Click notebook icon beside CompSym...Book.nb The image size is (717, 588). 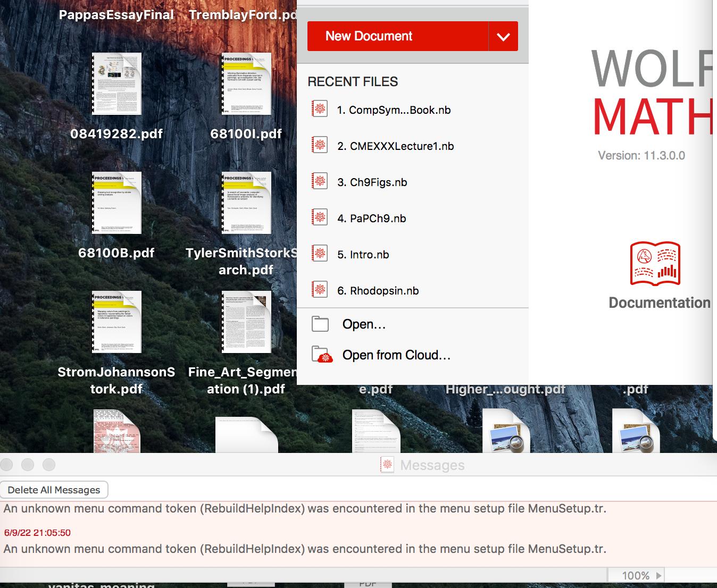click(319, 109)
